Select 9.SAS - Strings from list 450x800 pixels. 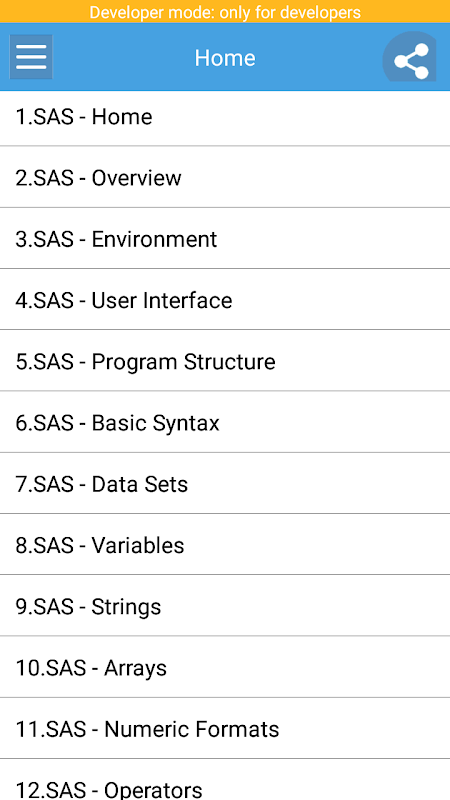click(x=225, y=606)
